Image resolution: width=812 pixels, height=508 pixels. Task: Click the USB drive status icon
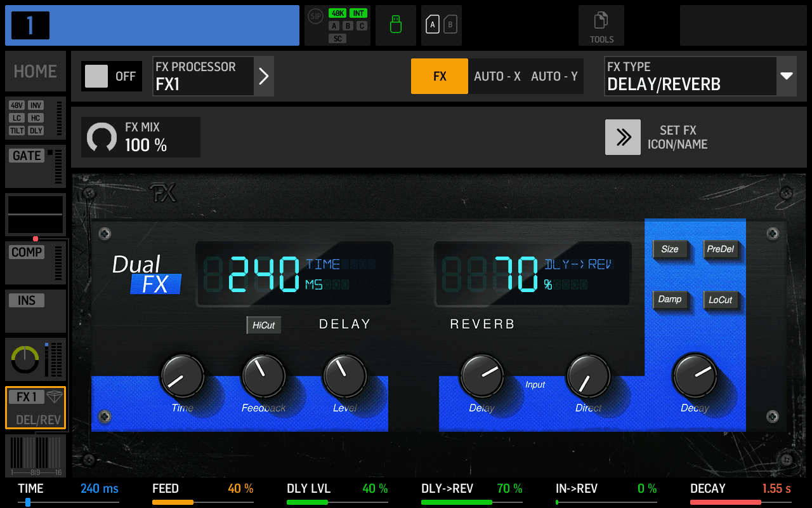pyautogui.click(x=395, y=25)
